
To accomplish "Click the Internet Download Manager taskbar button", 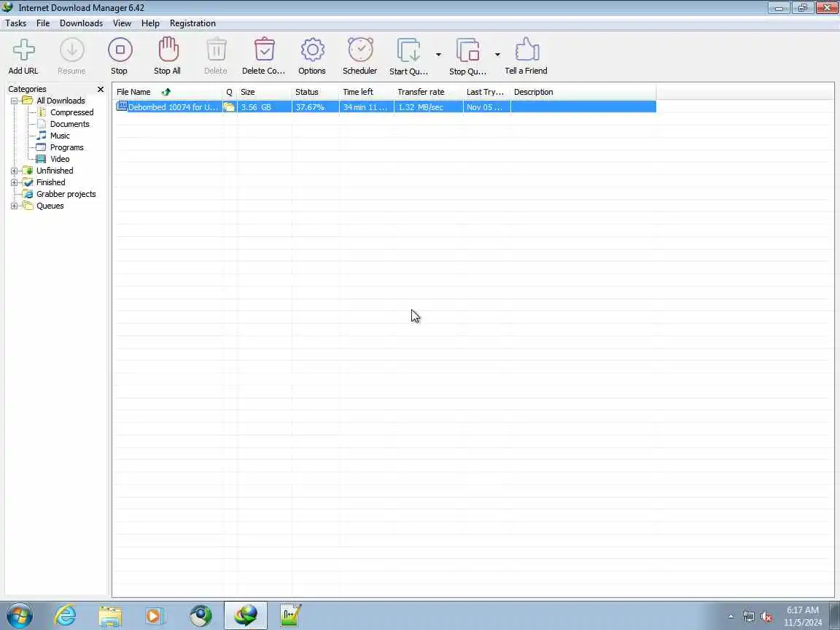I will coord(245,615).
